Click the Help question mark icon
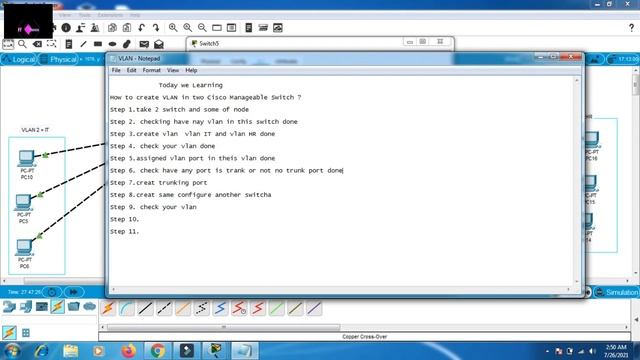The image size is (640, 360). coord(631,28)
